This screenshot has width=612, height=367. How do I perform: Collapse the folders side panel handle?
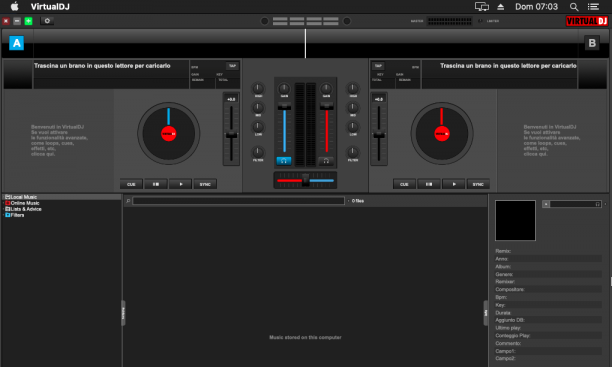[x=123, y=313]
